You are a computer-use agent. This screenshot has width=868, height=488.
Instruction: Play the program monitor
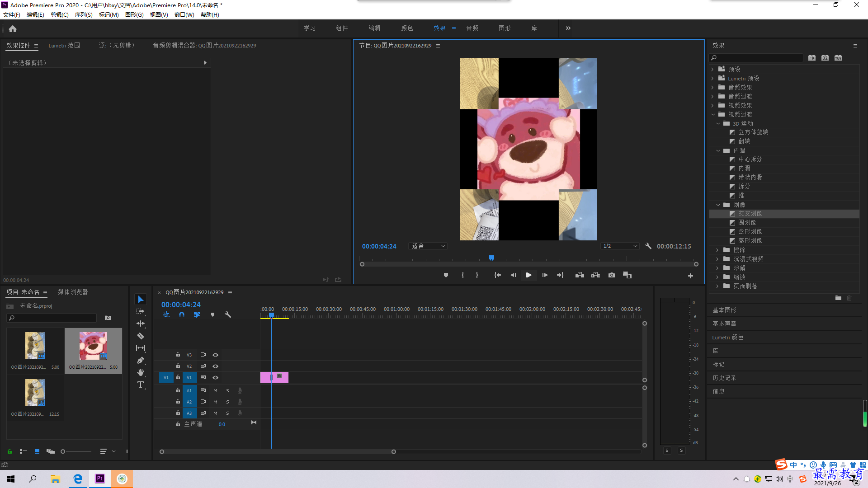point(528,275)
